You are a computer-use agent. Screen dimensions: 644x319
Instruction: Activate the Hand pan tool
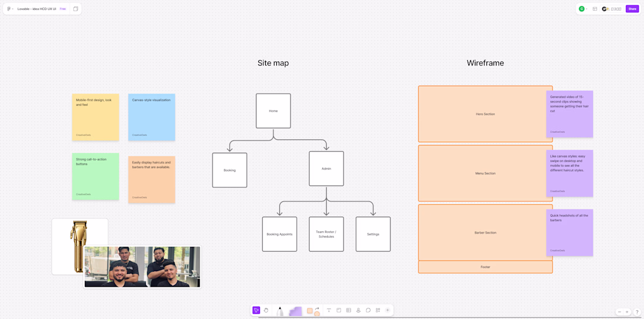click(266, 310)
